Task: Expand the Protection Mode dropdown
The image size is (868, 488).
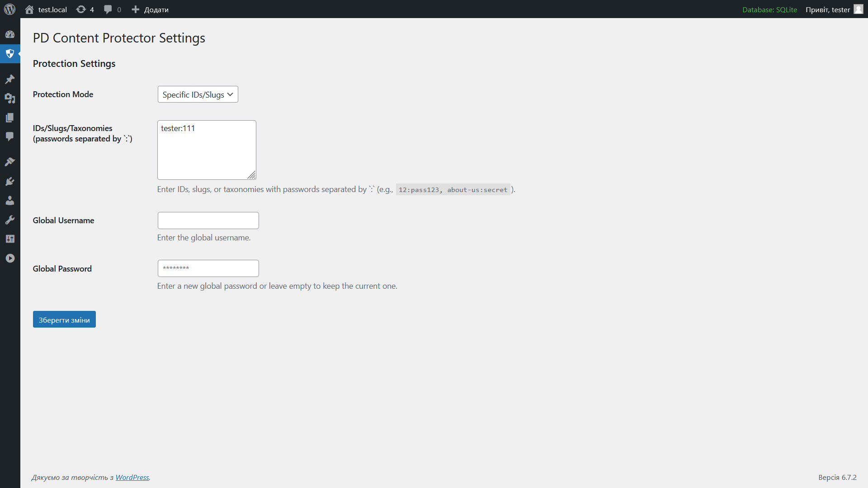Action: tap(198, 94)
